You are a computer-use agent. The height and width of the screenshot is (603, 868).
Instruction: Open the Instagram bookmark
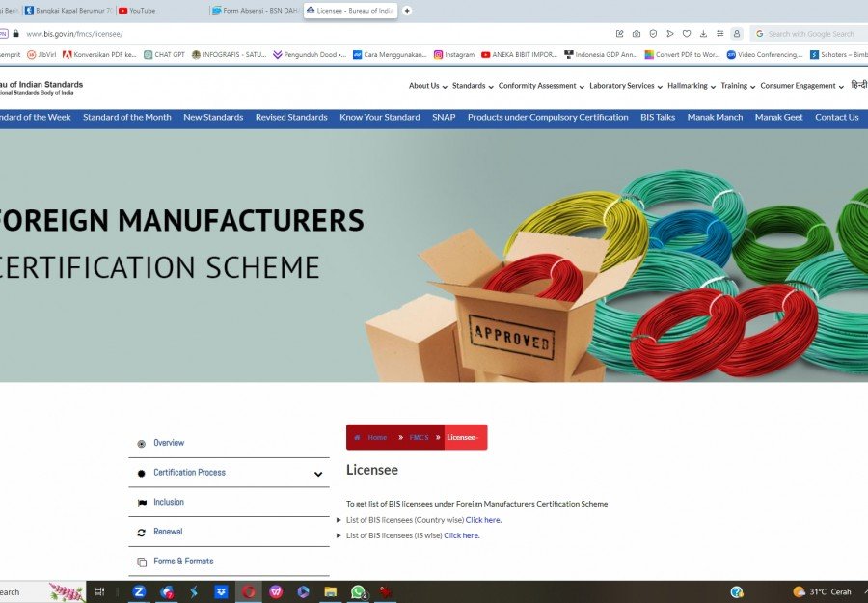tap(454, 55)
